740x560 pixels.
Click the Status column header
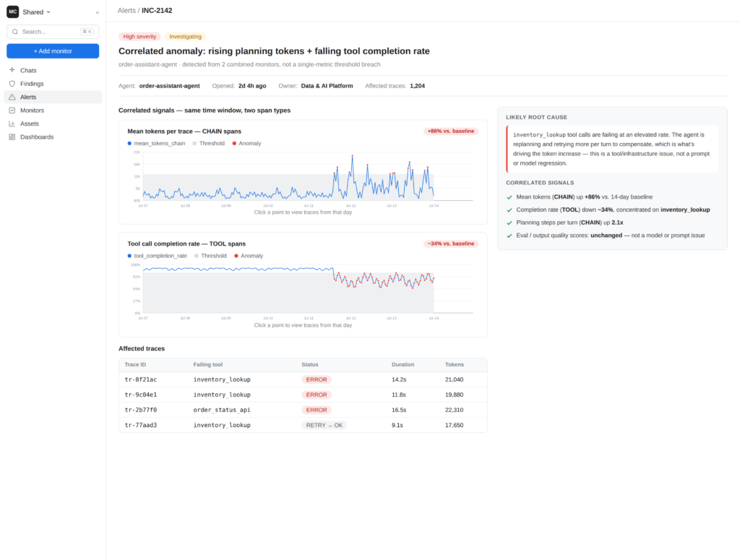pos(310,365)
